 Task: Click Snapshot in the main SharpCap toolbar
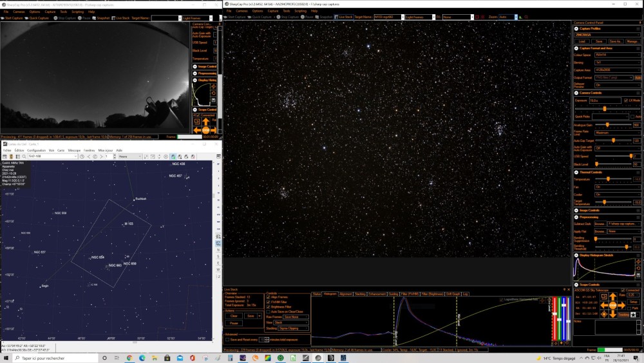(324, 17)
